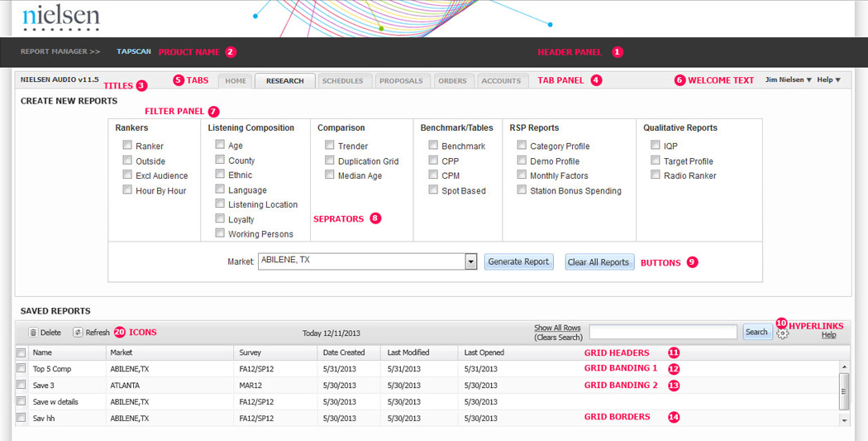868x441 pixels.
Task: Enable the Median Age checkbox
Action: (x=329, y=175)
